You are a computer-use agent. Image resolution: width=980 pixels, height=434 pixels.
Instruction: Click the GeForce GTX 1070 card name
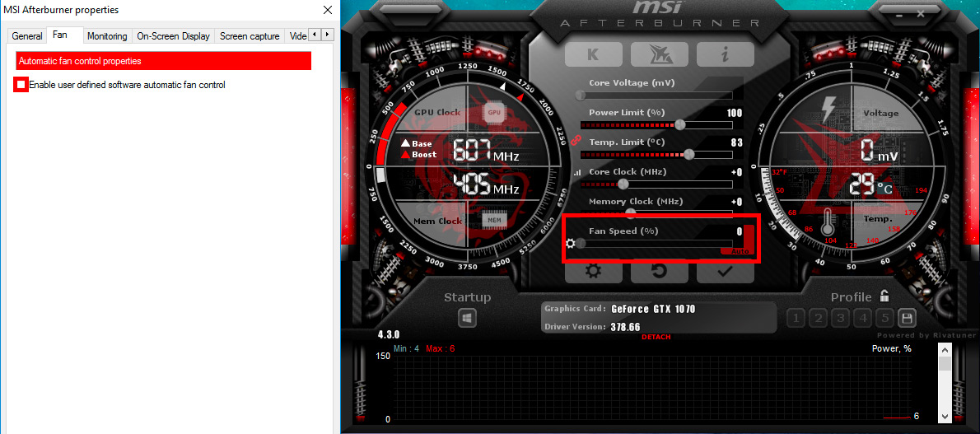[x=653, y=309]
